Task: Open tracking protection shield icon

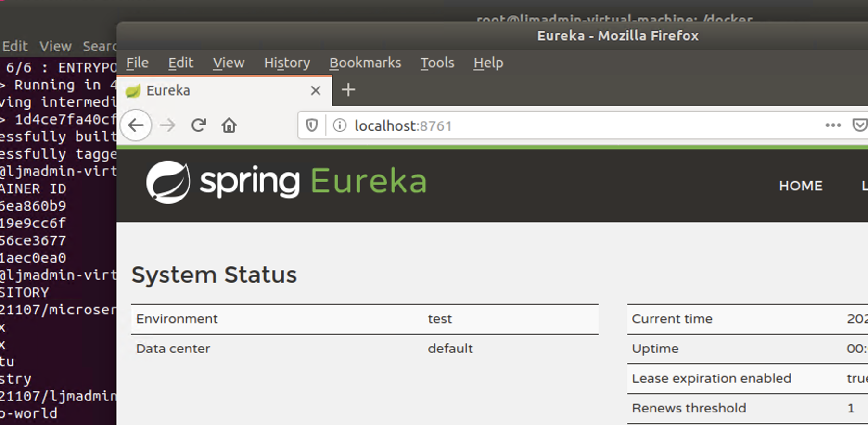Action: pyautogui.click(x=312, y=125)
